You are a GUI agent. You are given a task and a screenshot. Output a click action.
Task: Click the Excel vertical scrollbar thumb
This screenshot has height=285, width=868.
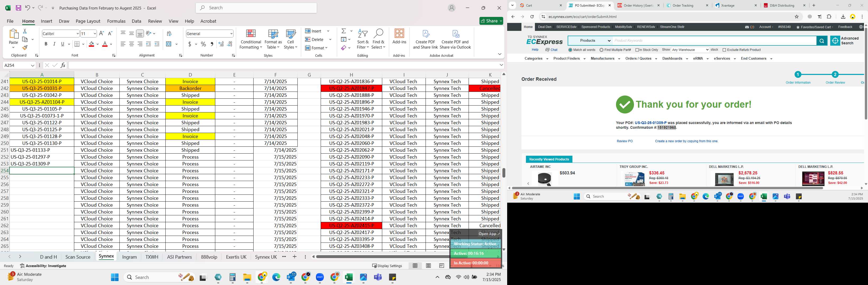pos(504,173)
